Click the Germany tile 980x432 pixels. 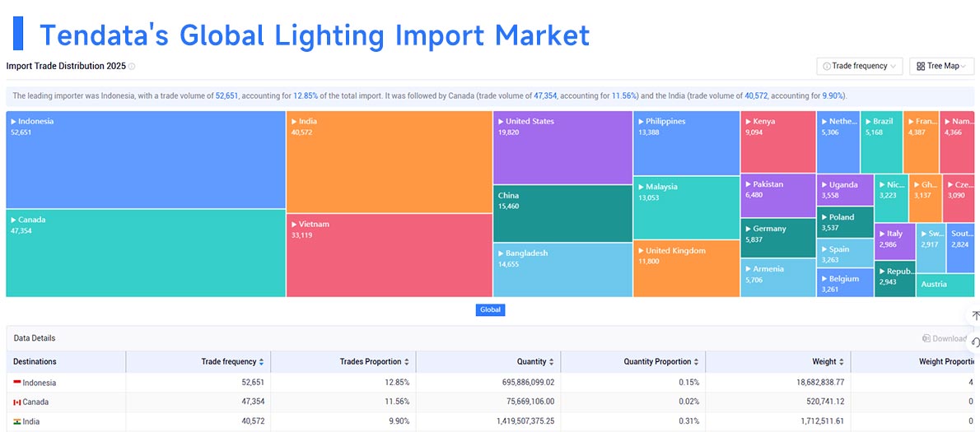point(778,238)
